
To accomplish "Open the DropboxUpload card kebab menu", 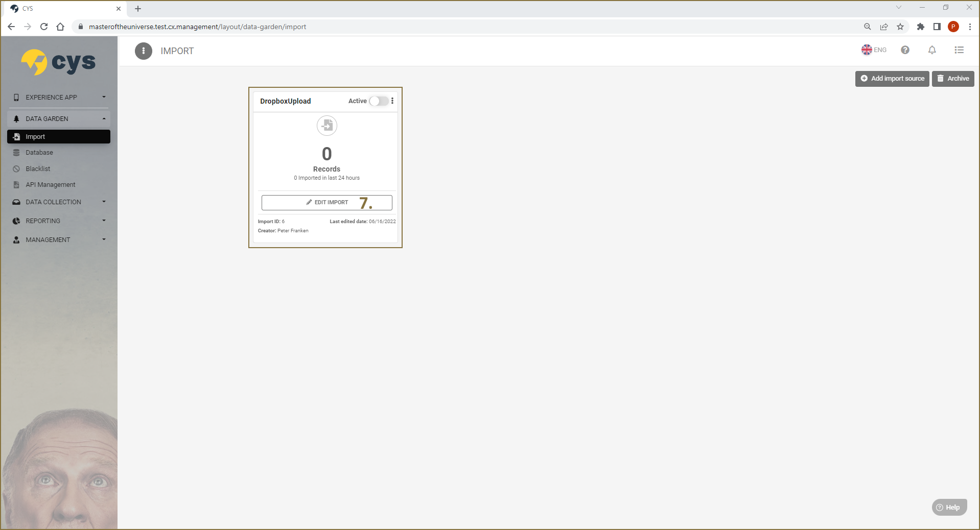I will [392, 101].
